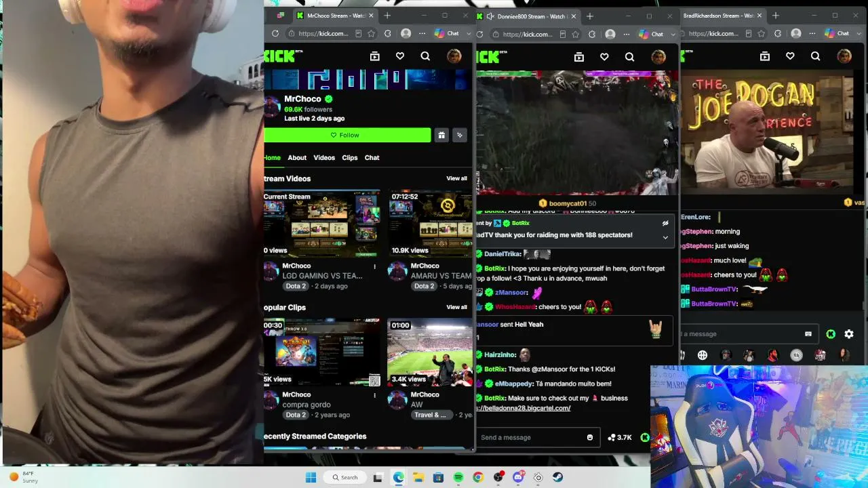Screen dimensions: 868x488
Task: Open the Browse icon in MrChoco window
Action: tap(374, 57)
